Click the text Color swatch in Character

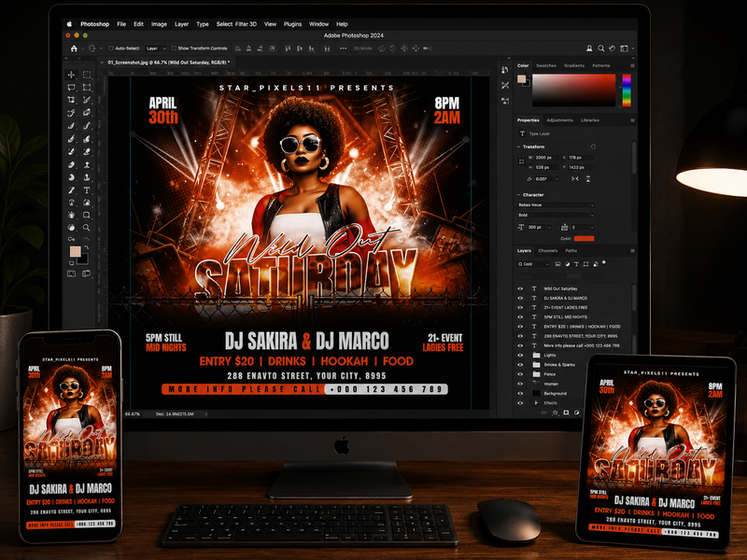click(x=585, y=239)
